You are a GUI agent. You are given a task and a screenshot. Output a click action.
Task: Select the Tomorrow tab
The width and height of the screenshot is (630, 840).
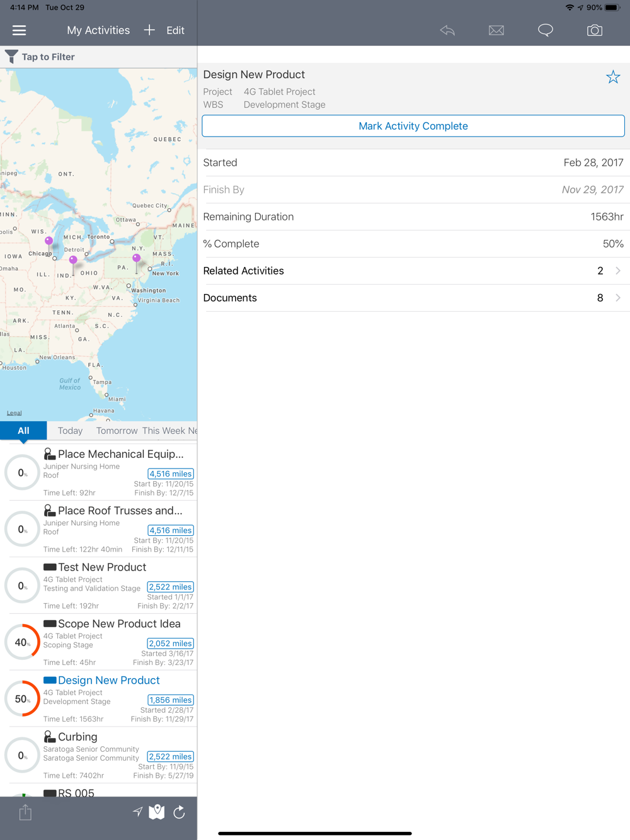pyautogui.click(x=117, y=431)
